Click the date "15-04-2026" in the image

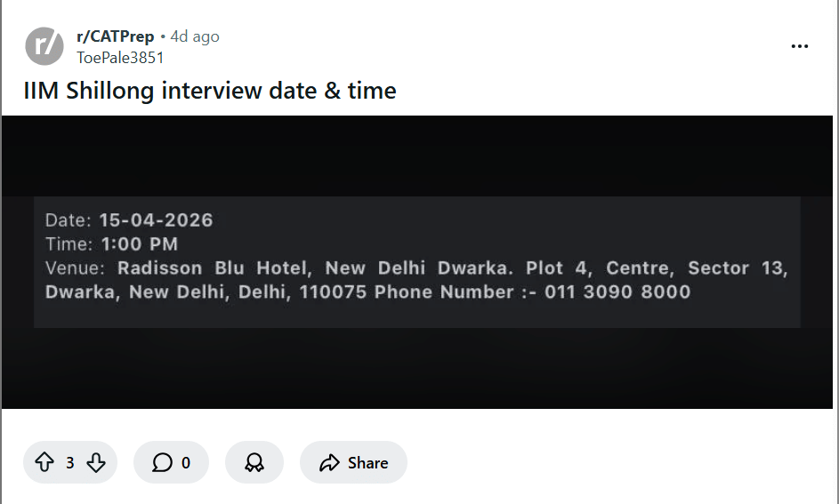156,220
